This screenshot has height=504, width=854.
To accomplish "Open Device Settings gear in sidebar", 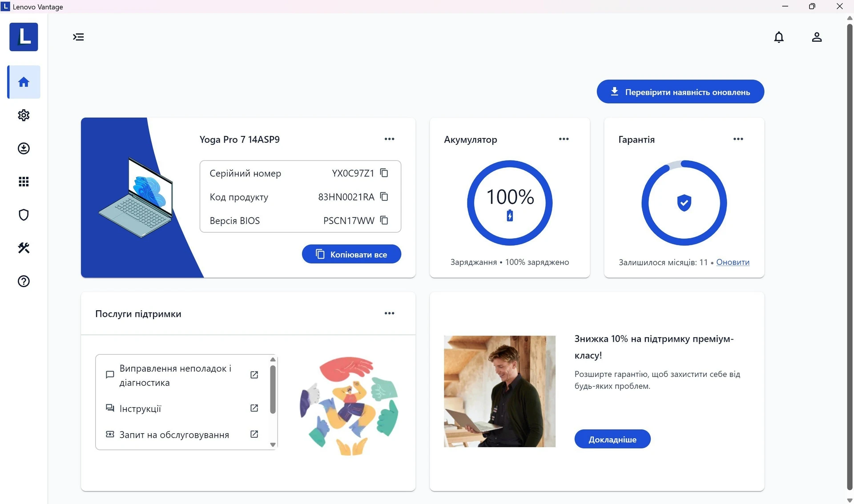I will pyautogui.click(x=24, y=116).
